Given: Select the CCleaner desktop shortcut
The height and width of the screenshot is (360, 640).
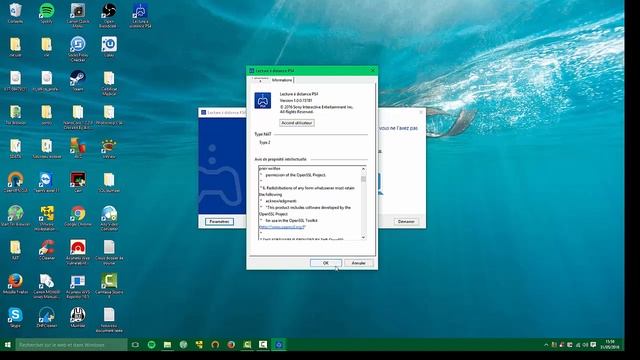Looking at the screenshot, I should click(x=47, y=250).
